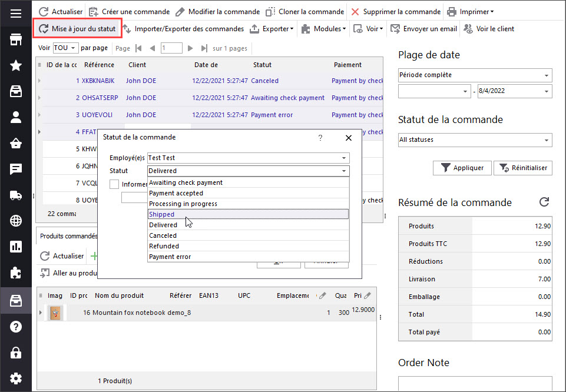Screen dimensions: 566x392
Task: Click the Appliquer filter button
Action: click(x=462, y=168)
